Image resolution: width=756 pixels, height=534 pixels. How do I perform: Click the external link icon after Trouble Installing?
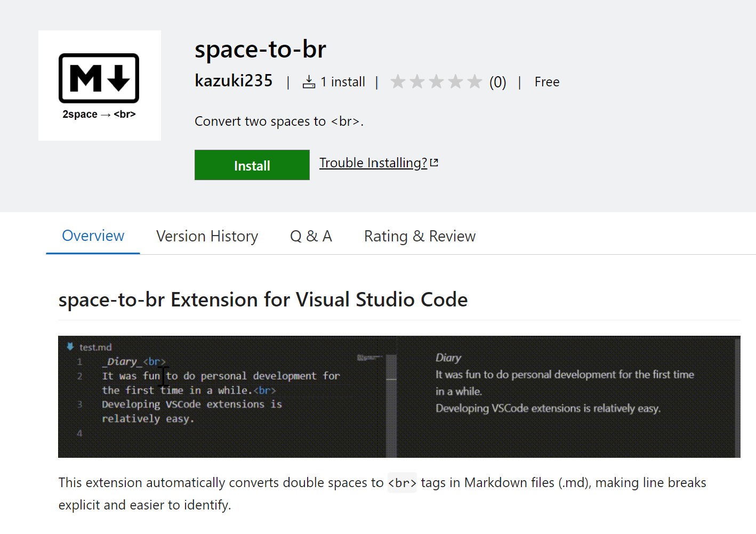pyautogui.click(x=434, y=161)
